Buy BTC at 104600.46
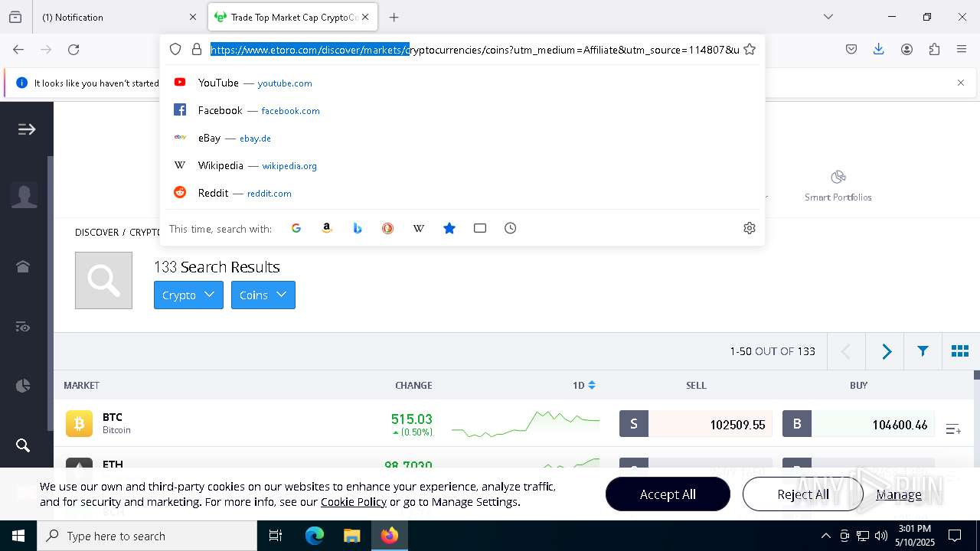This screenshot has width=980, height=551. click(858, 424)
